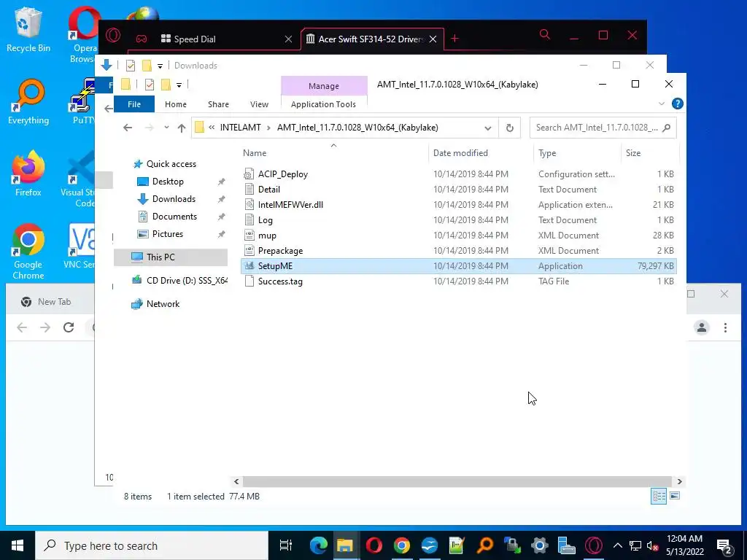The height and width of the screenshot is (560, 747).
Task: Open the Home ribbon tab
Action: pos(176,104)
